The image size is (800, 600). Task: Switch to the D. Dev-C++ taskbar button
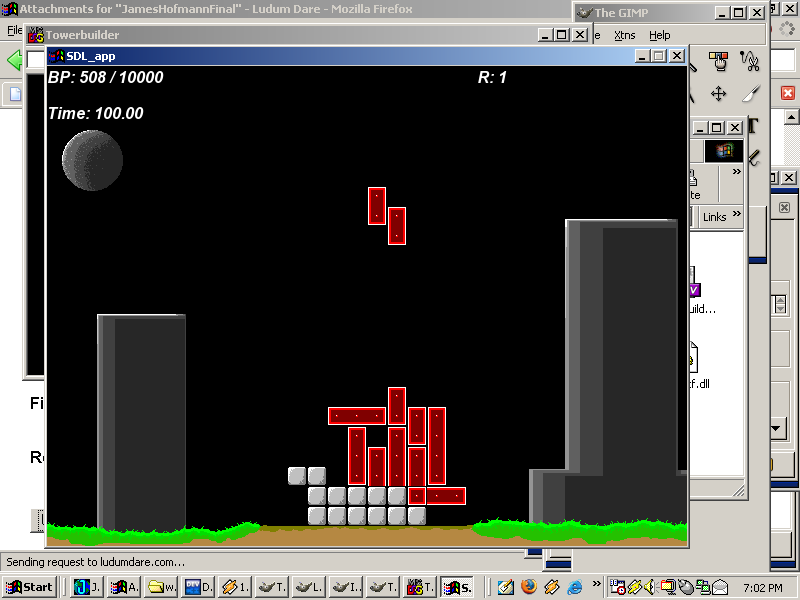(x=197, y=587)
